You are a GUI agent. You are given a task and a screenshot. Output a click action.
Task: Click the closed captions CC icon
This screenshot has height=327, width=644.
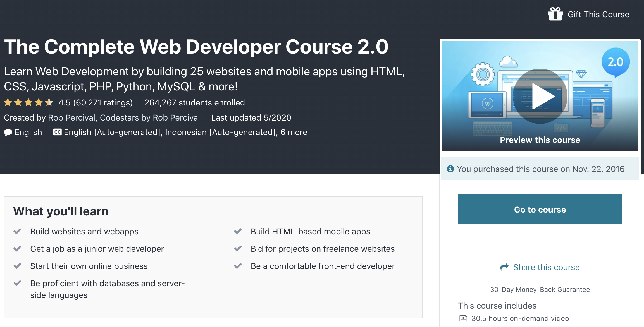(57, 132)
